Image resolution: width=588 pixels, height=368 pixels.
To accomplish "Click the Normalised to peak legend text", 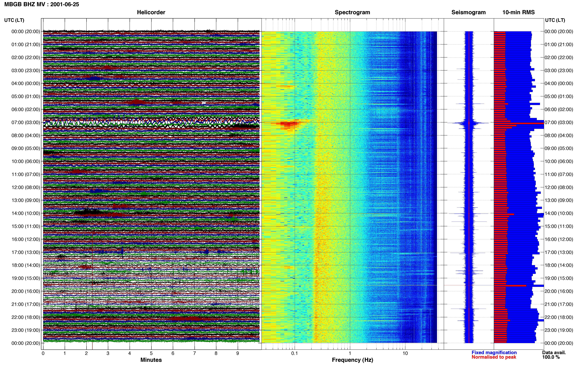I will tap(494, 357).
